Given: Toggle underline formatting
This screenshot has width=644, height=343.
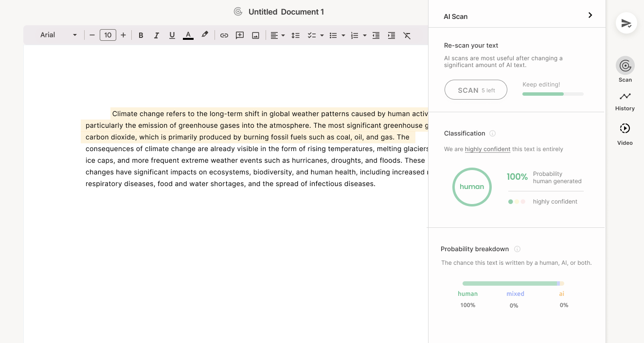Looking at the screenshot, I should click(x=172, y=35).
